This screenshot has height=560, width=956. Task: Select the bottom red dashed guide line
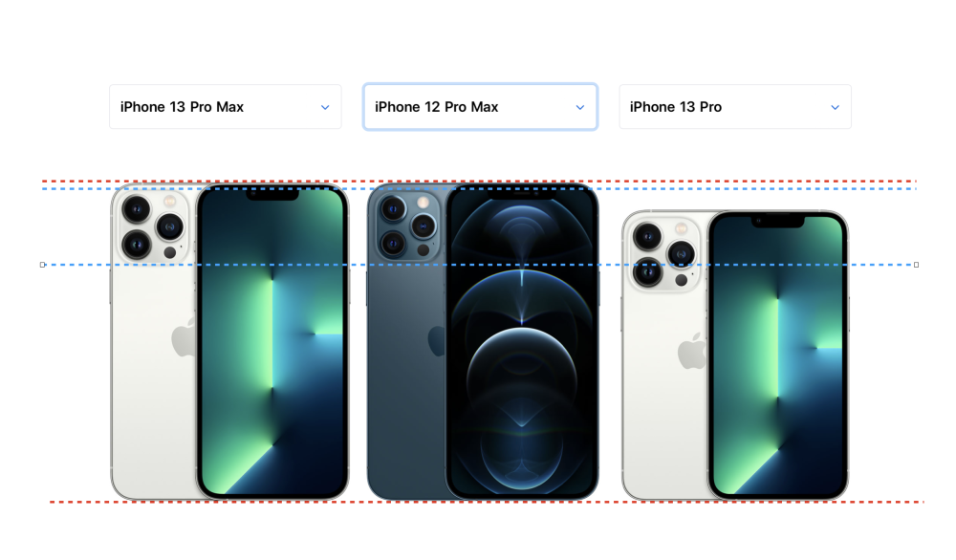point(486,502)
